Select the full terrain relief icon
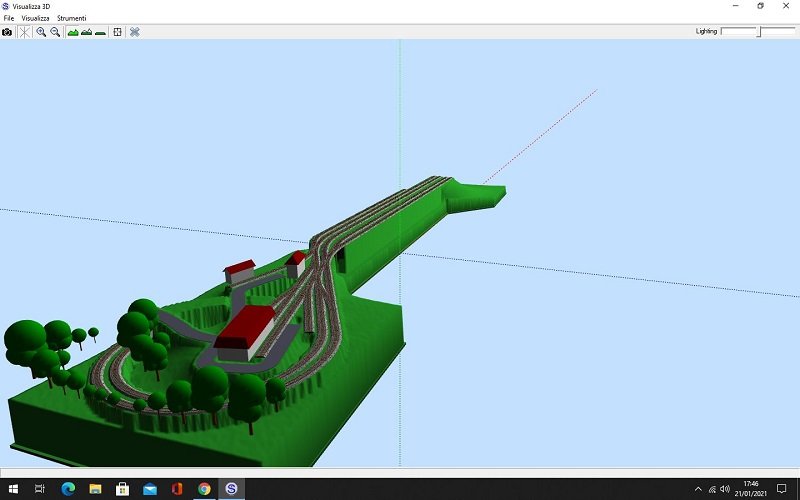800x500 pixels. 73,32
